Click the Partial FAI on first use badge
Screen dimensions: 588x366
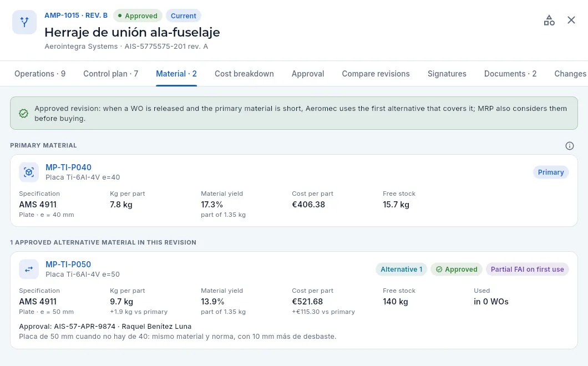pyautogui.click(x=527, y=270)
